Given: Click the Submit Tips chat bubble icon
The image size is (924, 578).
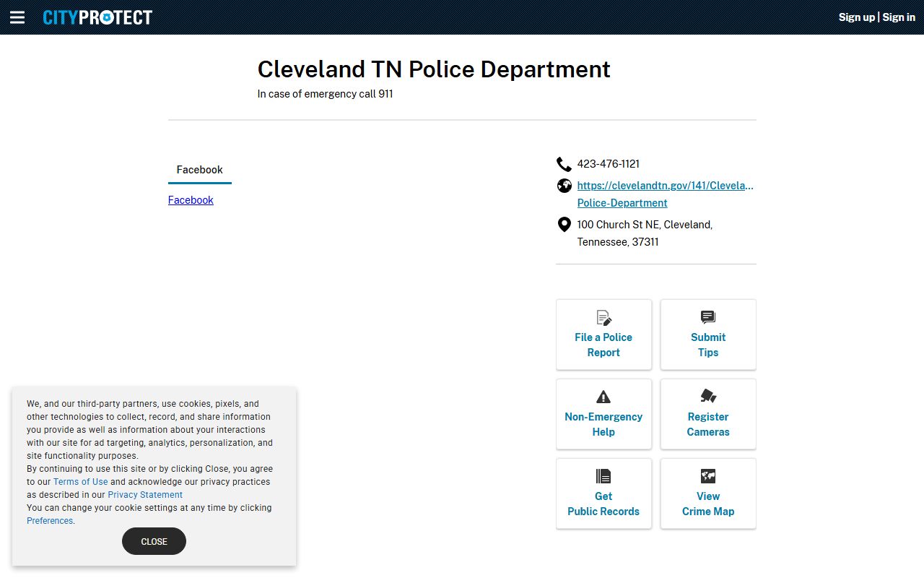Looking at the screenshot, I should (x=708, y=317).
